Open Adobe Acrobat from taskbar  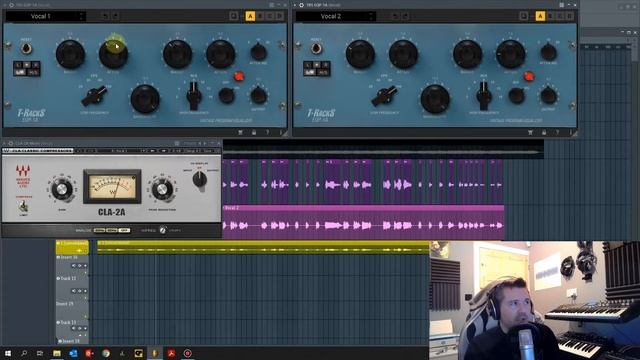point(171,353)
